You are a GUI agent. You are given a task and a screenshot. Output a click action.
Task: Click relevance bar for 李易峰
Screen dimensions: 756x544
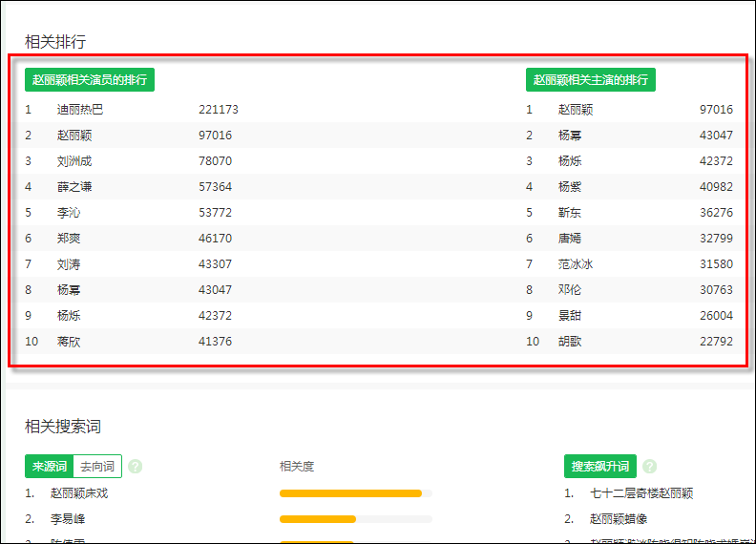356,519
